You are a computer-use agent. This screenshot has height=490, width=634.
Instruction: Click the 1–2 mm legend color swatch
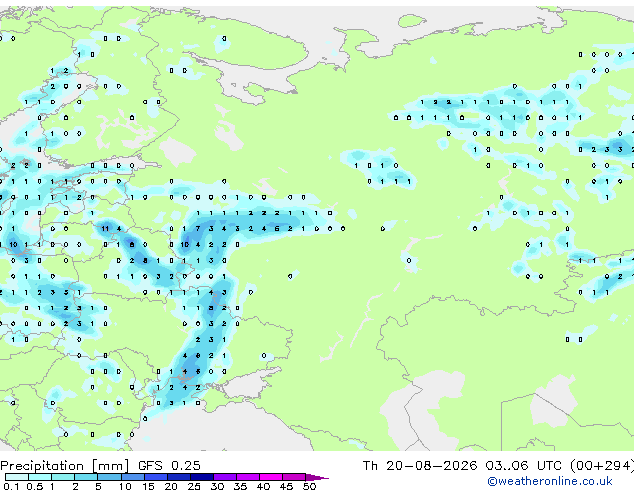pos(63,477)
